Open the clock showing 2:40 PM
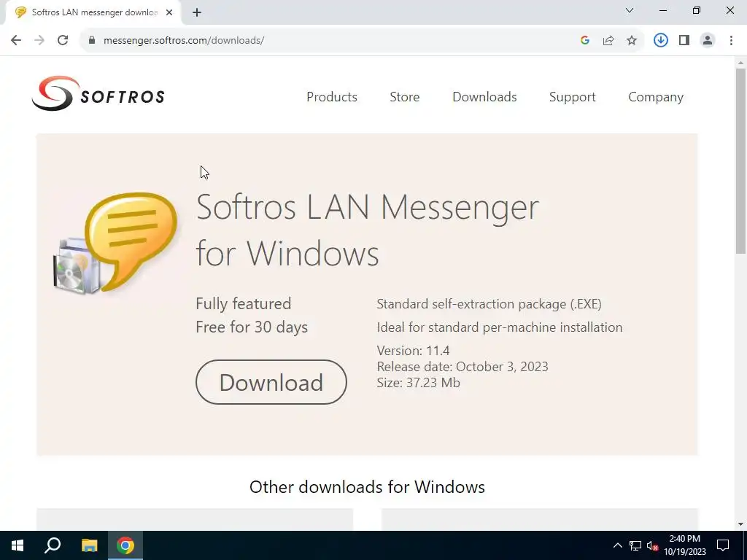 click(x=684, y=545)
